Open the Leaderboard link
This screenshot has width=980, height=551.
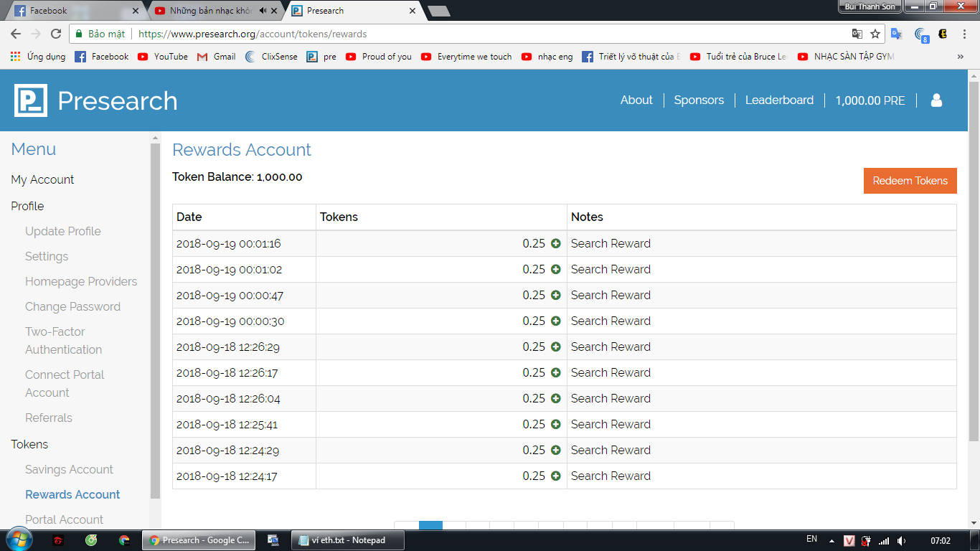(779, 100)
